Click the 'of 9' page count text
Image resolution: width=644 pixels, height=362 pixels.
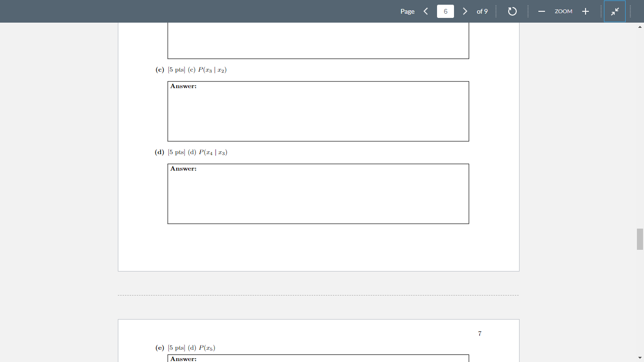pos(482,11)
